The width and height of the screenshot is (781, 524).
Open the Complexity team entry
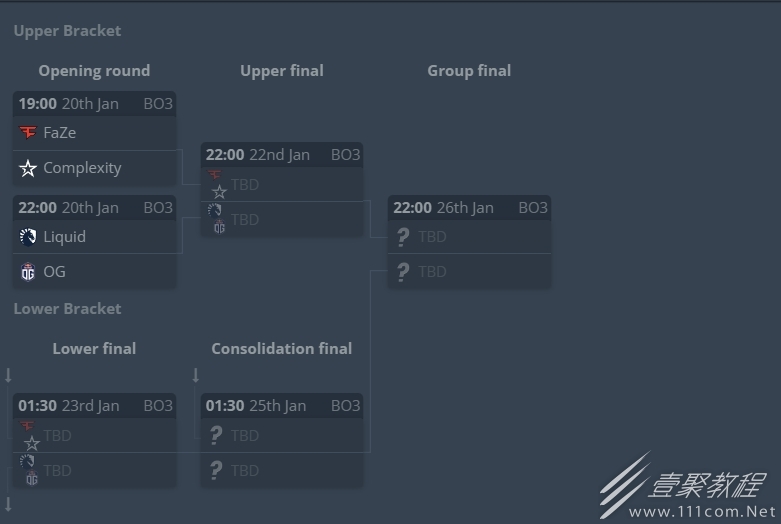(95, 168)
